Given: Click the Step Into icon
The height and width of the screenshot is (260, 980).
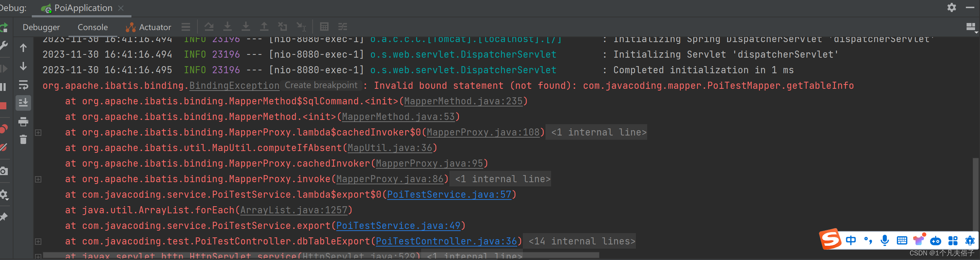Looking at the screenshot, I should (x=228, y=27).
